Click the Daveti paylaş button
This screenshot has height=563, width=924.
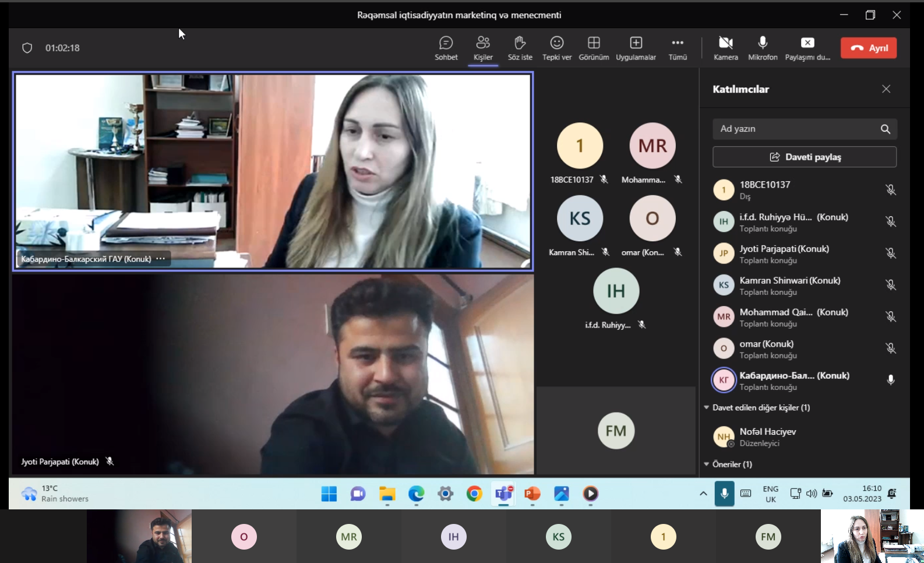[804, 157]
